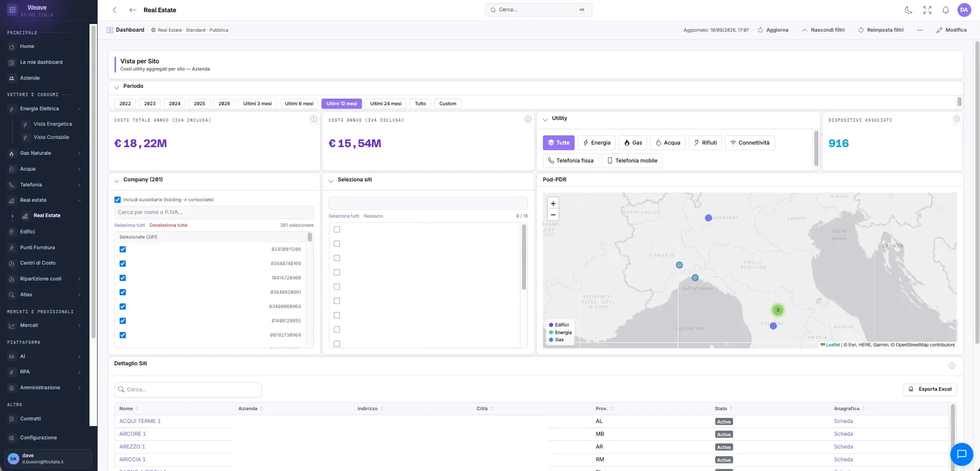The image size is (980, 471).
Task: Open Edifici in the sidebar
Action: [x=28, y=232]
